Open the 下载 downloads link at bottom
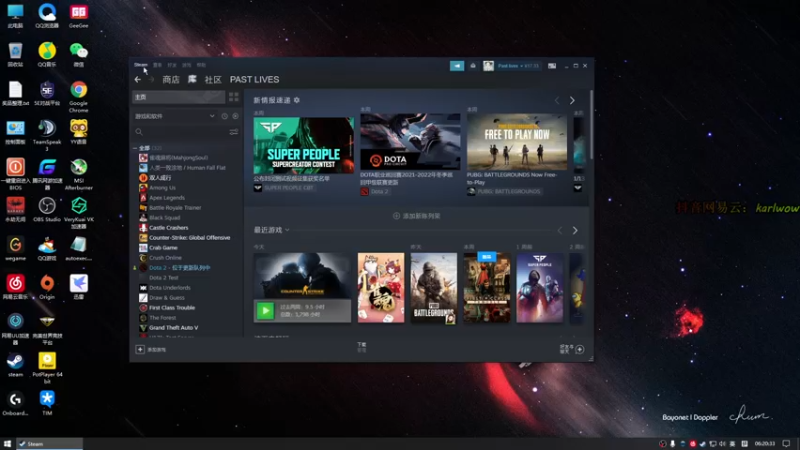This screenshot has width=800, height=450. point(362,347)
